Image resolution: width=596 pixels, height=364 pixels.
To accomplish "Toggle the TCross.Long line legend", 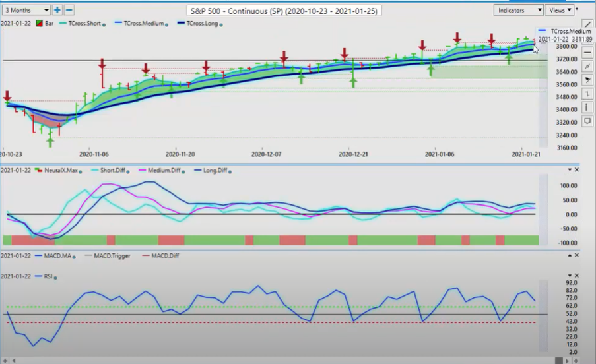I will 197,24.
